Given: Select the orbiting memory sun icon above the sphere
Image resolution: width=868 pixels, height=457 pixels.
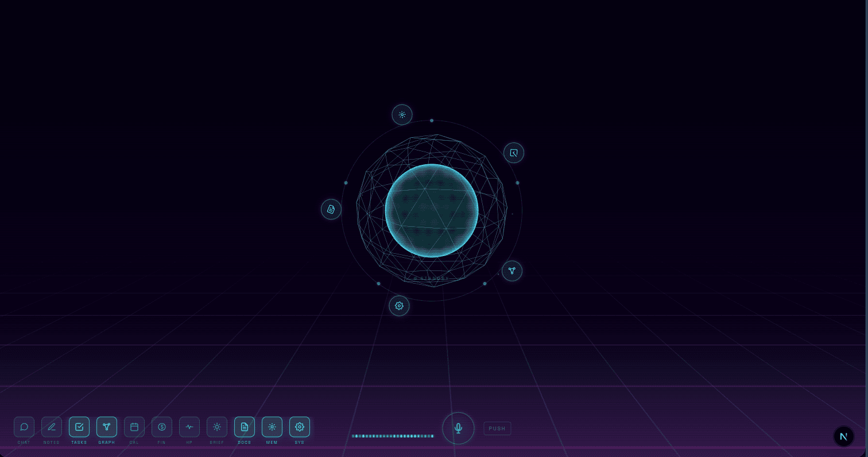Looking at the screenshot, I should click(x=402, y=115).
